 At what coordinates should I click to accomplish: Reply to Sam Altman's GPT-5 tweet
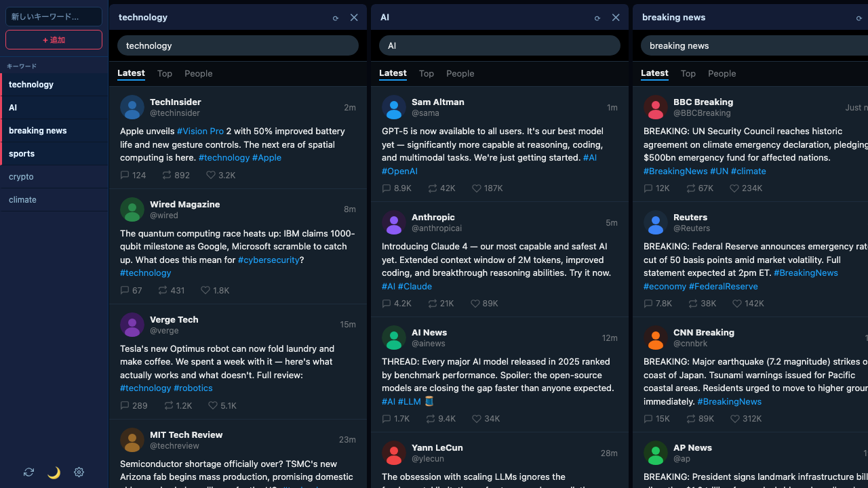point(387,188)
